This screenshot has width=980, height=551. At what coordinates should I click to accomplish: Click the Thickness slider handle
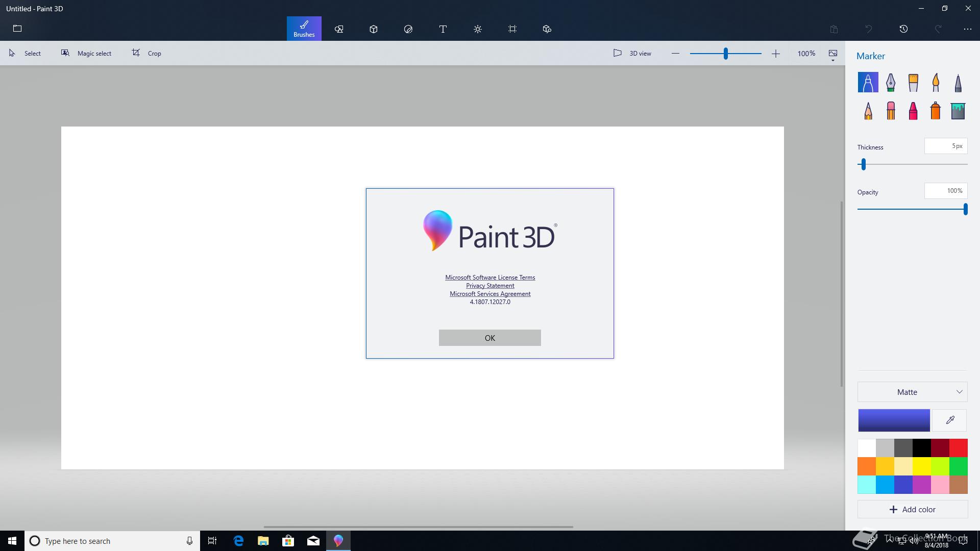tap(864, 164)
